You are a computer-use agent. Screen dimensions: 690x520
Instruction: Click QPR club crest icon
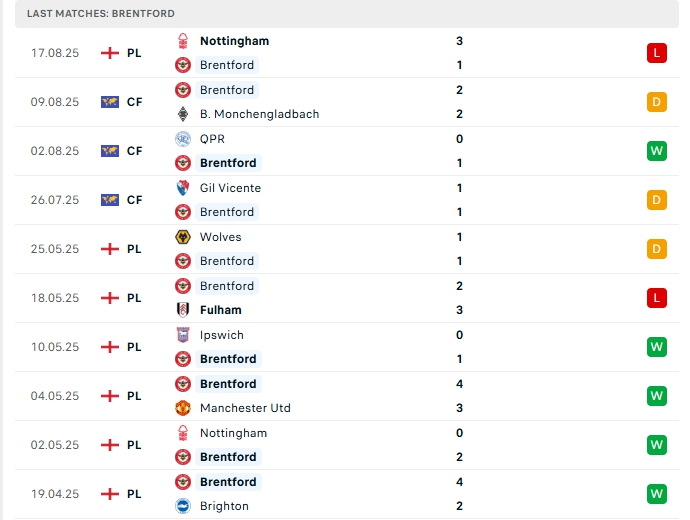[x=183, y=139]
